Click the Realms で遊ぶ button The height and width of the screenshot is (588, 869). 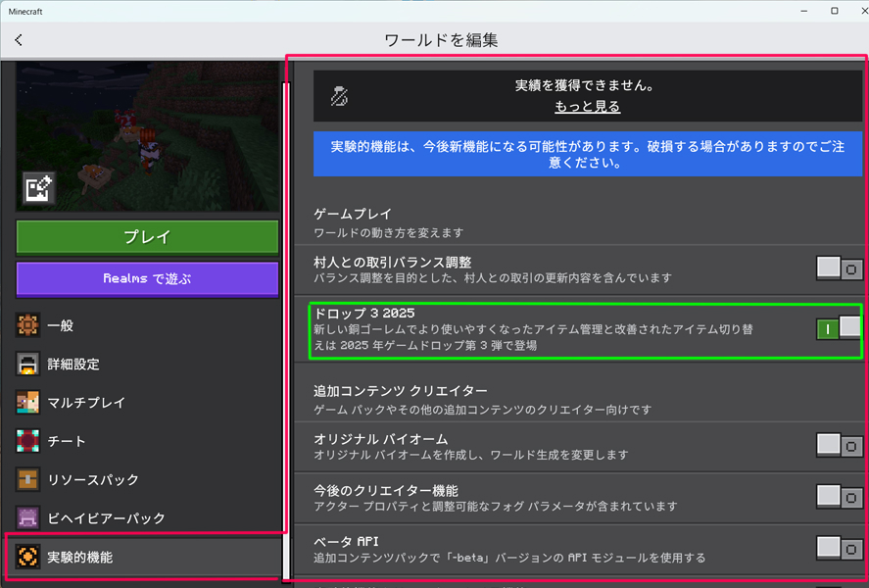[147, 278]
